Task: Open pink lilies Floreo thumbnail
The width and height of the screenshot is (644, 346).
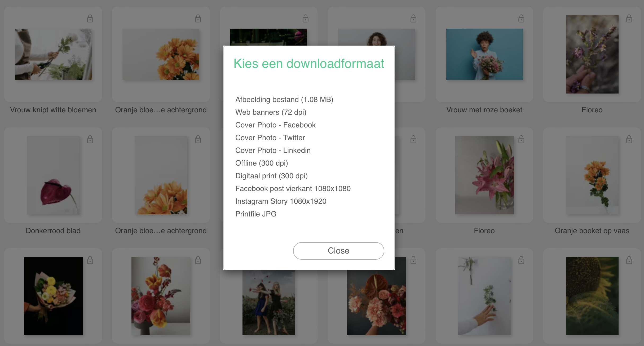Action: click(484, 175)
